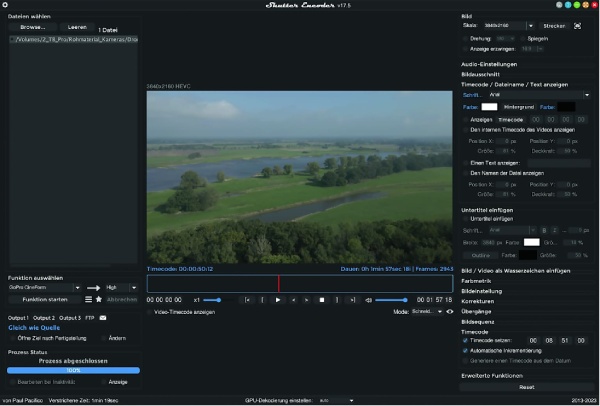This screenshot has height=406, width=600.
Task: Save settings as favorite with the star icon
Action: click(x=99, y=299)
